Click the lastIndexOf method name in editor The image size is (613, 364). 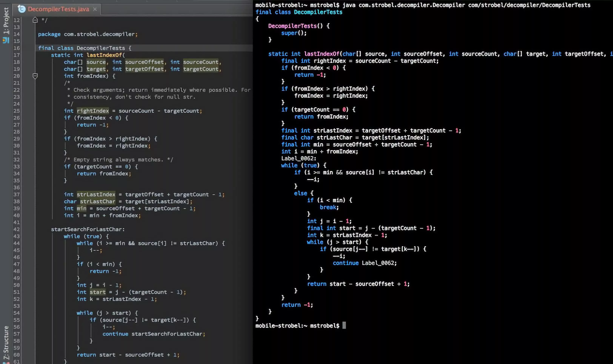pyautogui.click(x=104, y=55)
